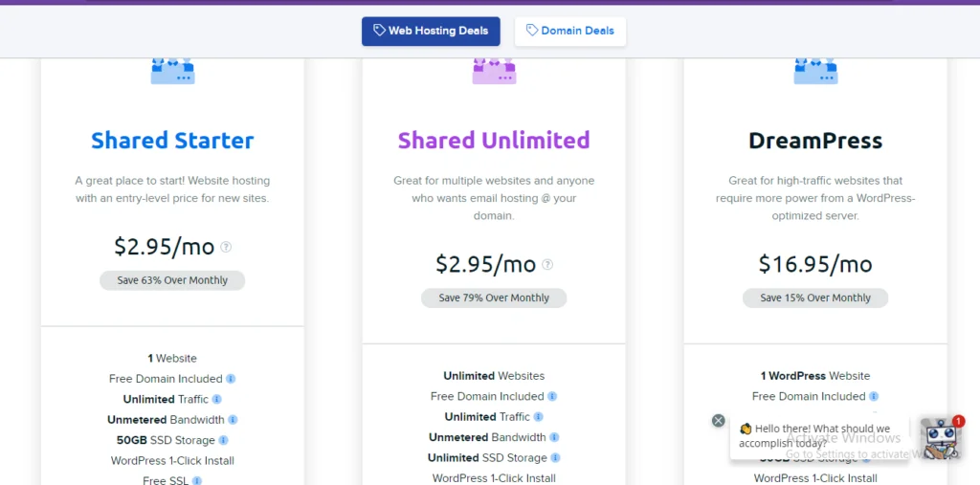
Task: Click the Save 63% Over Monthly badge
Action: click(x=172, y=280)
